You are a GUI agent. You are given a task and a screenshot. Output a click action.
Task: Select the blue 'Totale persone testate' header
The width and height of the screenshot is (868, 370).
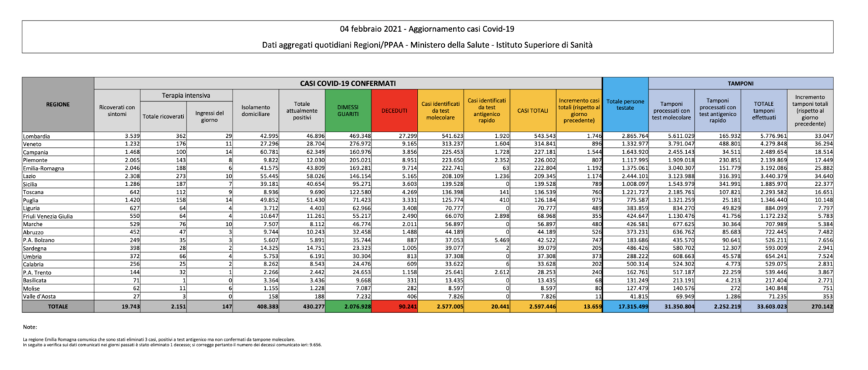coord(625,105)
